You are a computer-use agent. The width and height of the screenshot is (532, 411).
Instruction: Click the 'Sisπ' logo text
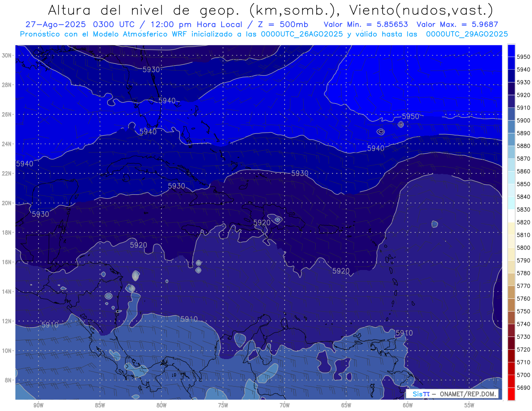click(421, 394)
